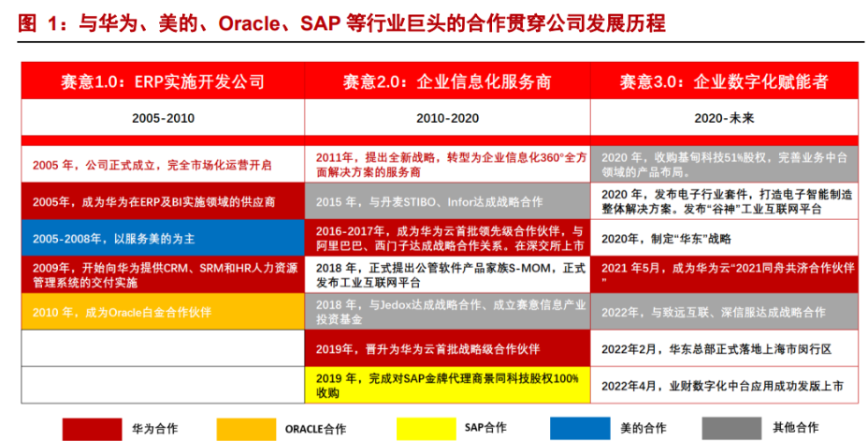This screenshot has width=868, height=441.
Task: Click the 2018 S-MOM product family cell
Action: click(447, 274)
